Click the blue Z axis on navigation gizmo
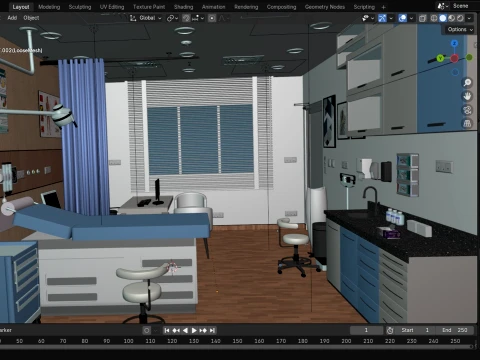The width and height of the screenshot is (480, 360). [x=454, y=43]
